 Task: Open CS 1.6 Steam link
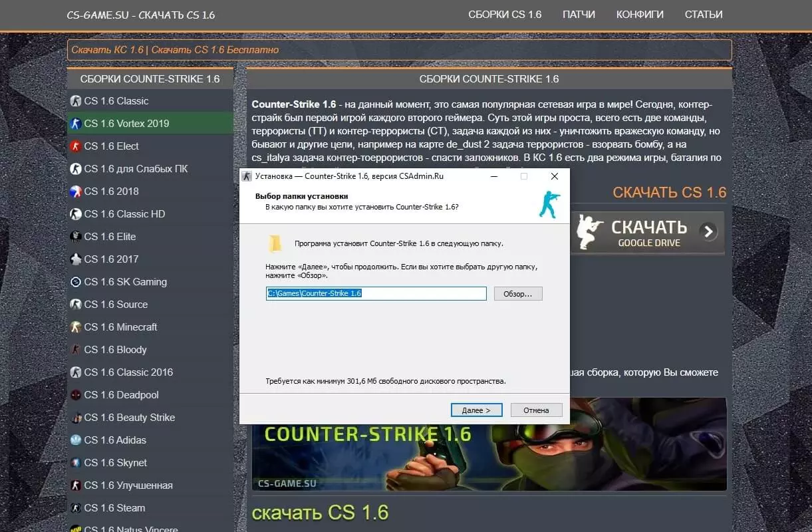[x=114, y=508]
